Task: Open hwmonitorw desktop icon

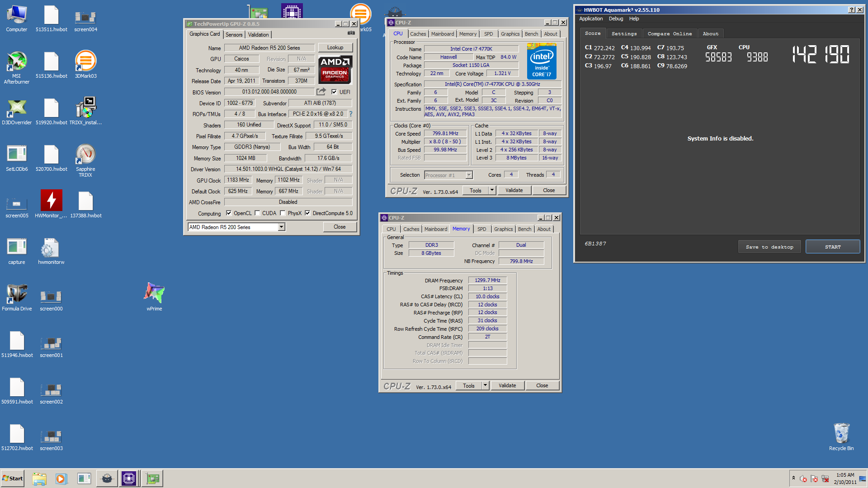Action: coord(51,251)
